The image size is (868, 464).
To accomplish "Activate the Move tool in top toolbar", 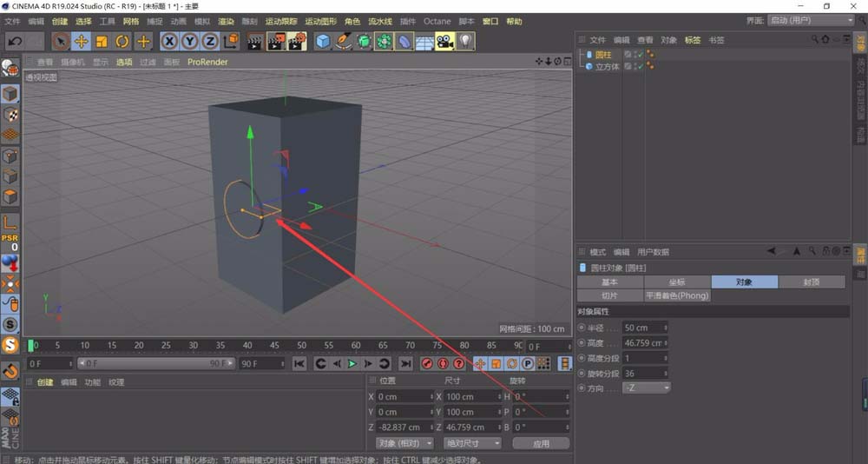I will point(82,42).
